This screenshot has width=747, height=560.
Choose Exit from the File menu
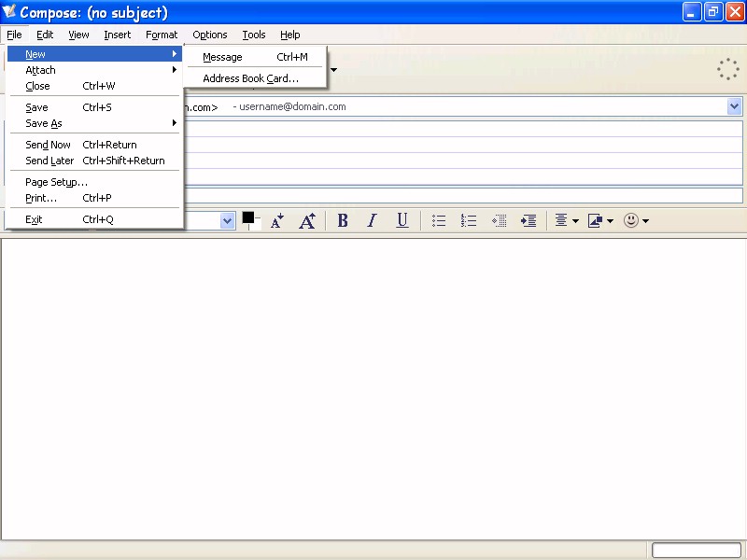(95, 219)
